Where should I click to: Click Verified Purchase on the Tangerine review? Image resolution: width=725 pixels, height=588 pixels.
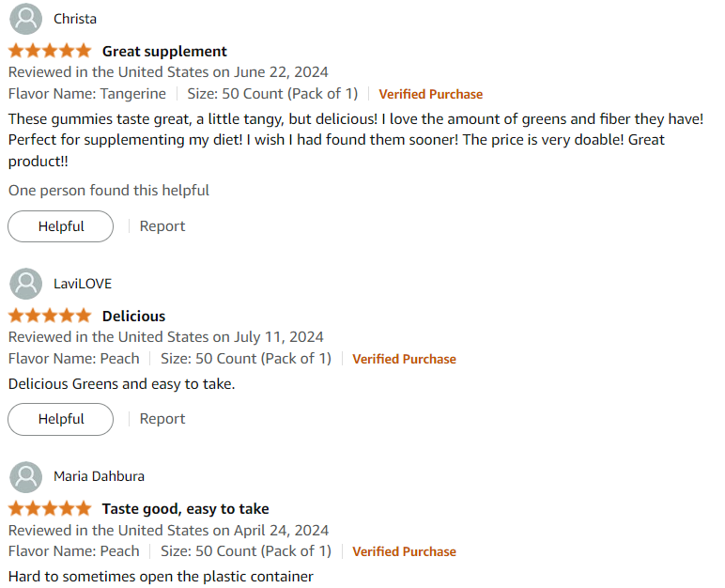[x=430, y=94]
